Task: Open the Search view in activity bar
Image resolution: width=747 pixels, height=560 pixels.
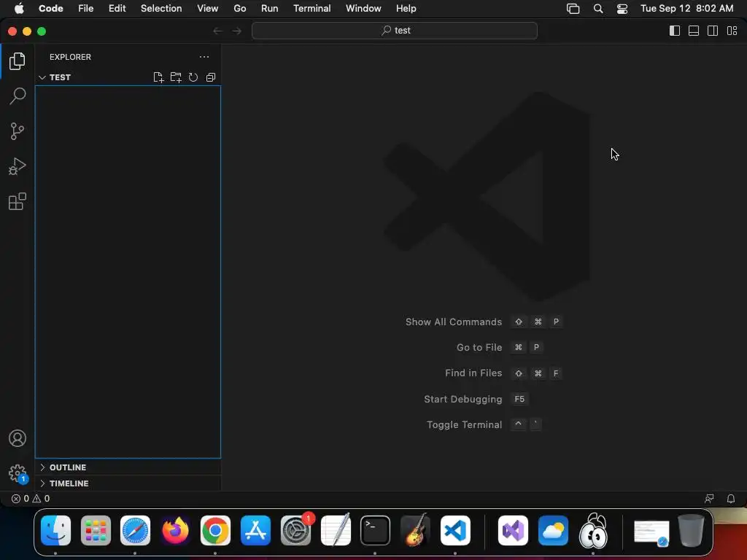Action: [x=18, y=96]
